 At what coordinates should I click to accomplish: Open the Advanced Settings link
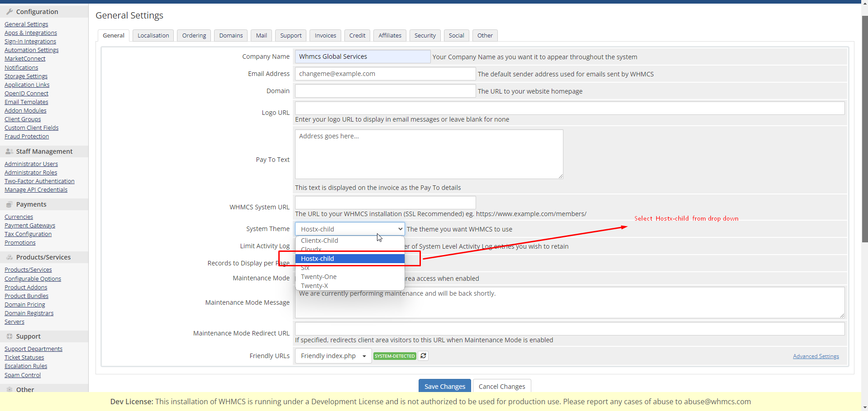coord(816,356)
